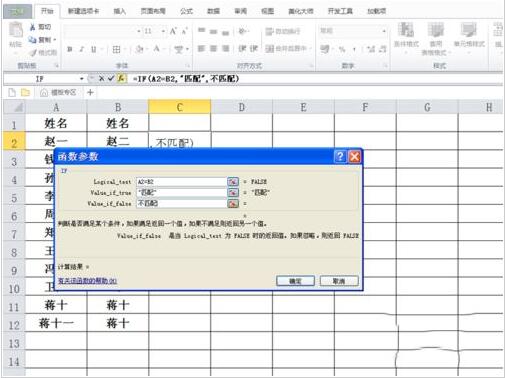
Task: Click the Bold formatting icon
Action: point(70,49)
